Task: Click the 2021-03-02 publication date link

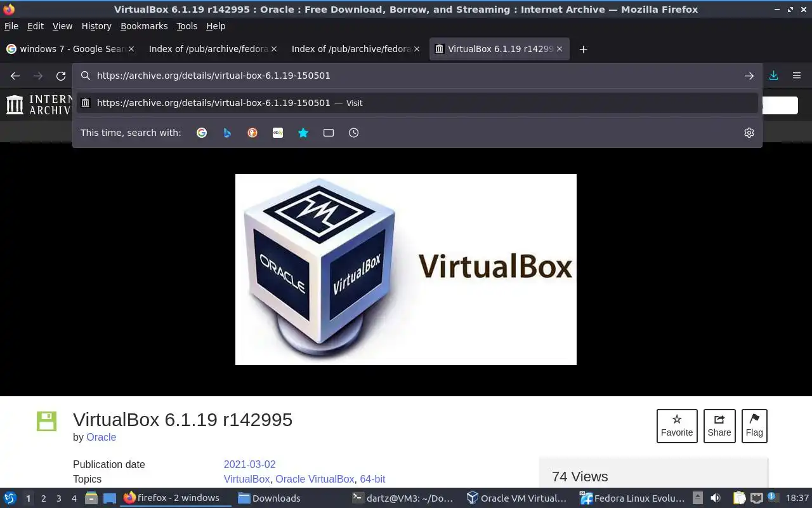Action: pyautogui.click(x=249, y=464)
